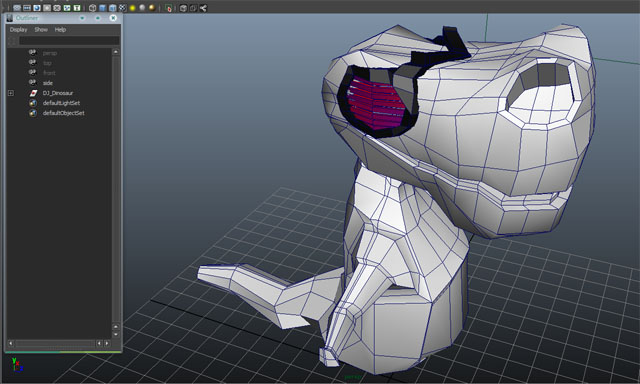This screenshot has height=384, width=640.
Task: Expand the DJ_Dinosaur node in Outliner
Action: (x=11, y=93)
